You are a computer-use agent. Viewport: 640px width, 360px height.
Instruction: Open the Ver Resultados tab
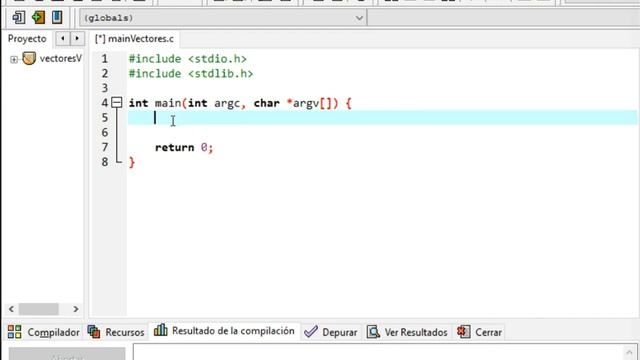(407, 332)
